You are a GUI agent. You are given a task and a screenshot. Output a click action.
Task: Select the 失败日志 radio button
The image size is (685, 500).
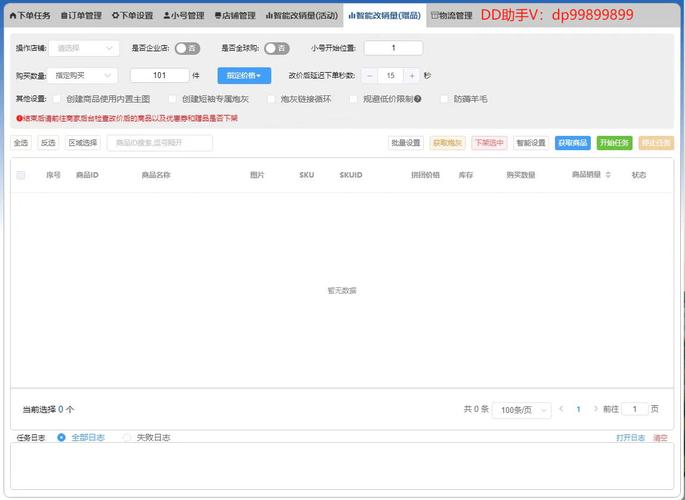tap(127, 437)
